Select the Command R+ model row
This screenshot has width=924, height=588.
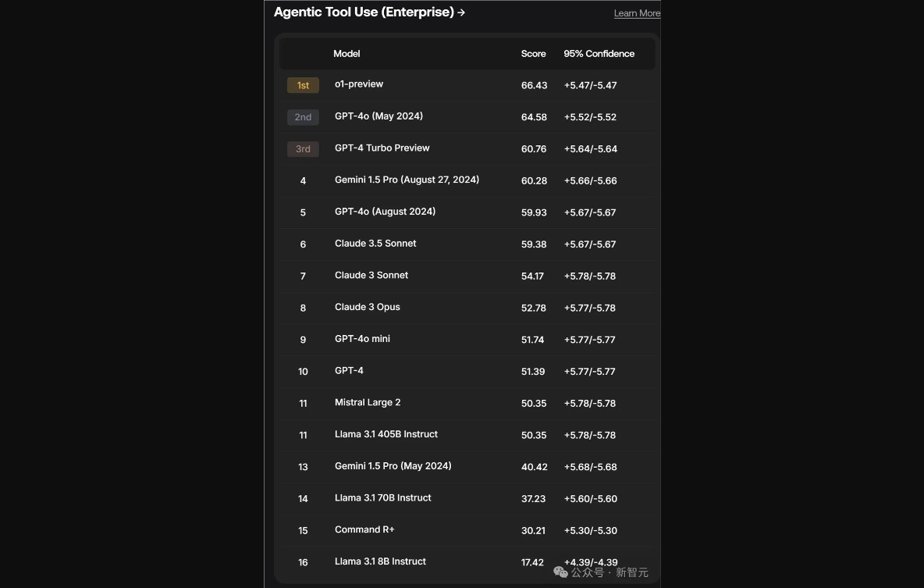pos(364,529)
